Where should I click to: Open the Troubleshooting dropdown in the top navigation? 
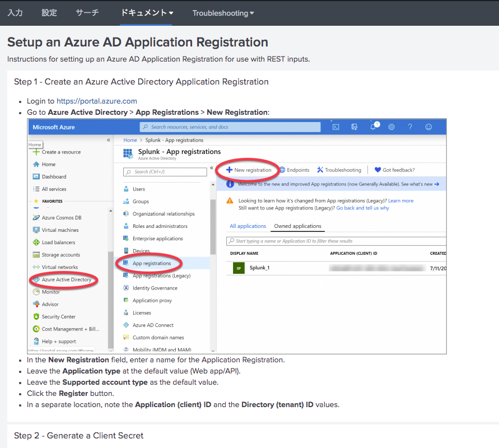click(223, 12)
